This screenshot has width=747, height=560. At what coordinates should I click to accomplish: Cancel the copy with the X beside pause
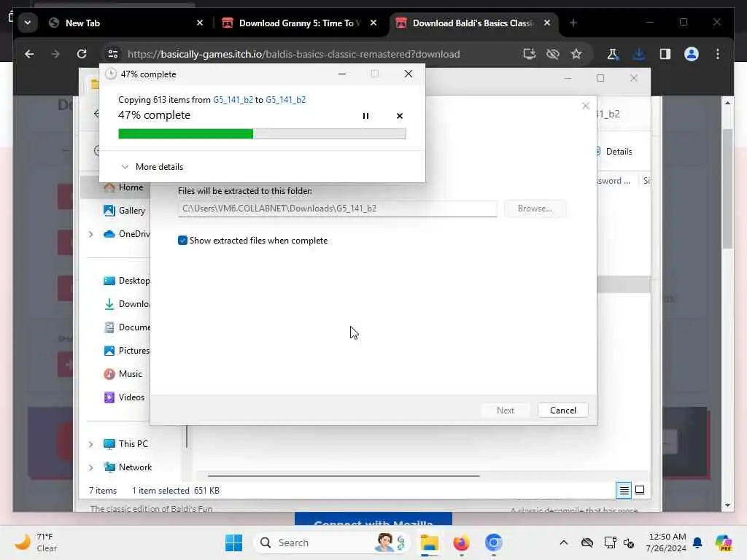[399, 116]
